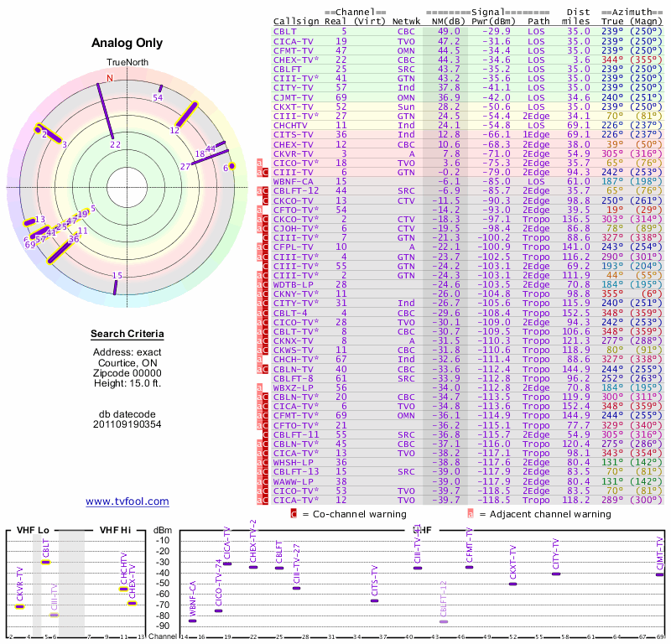Click the adjacent channel warning legend icon
This screenshot has width=671, height=644.
click(471, 513)
